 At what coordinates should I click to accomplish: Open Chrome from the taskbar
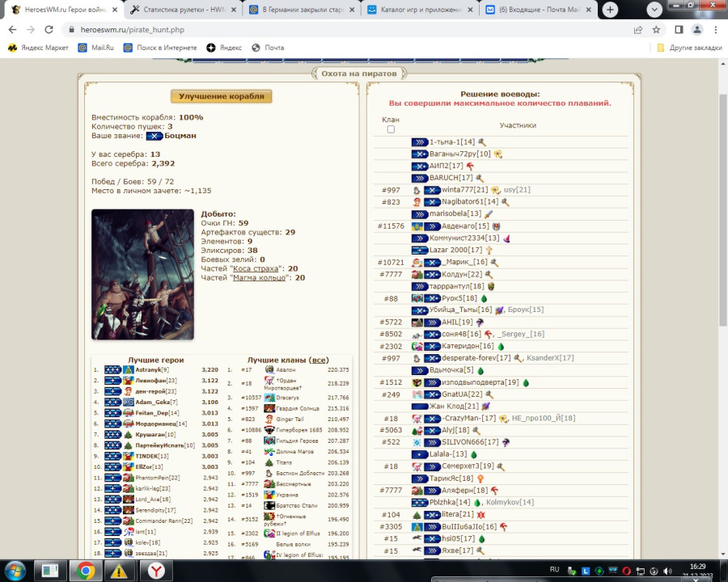(86, 571)
